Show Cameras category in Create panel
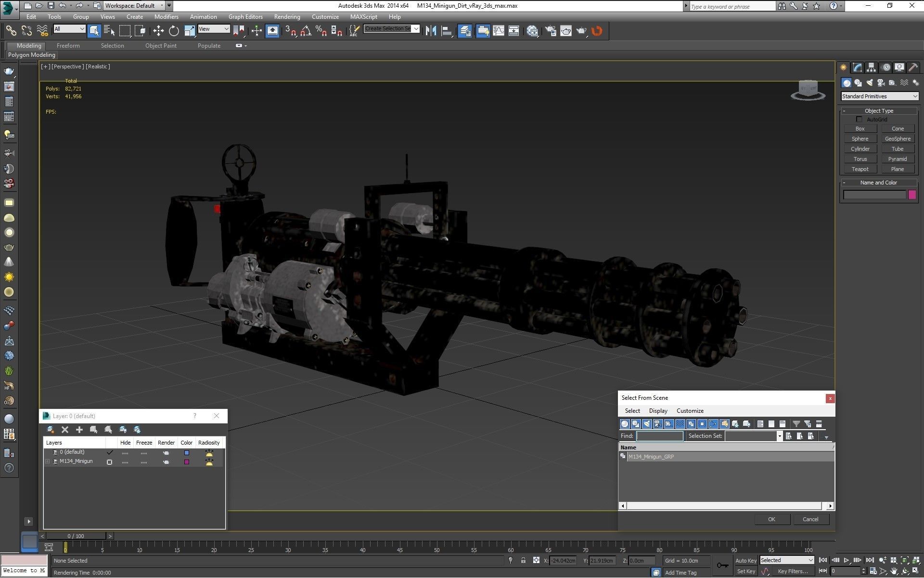The height and width of the screenshot is (578, 924). click(x=881, y=83)
